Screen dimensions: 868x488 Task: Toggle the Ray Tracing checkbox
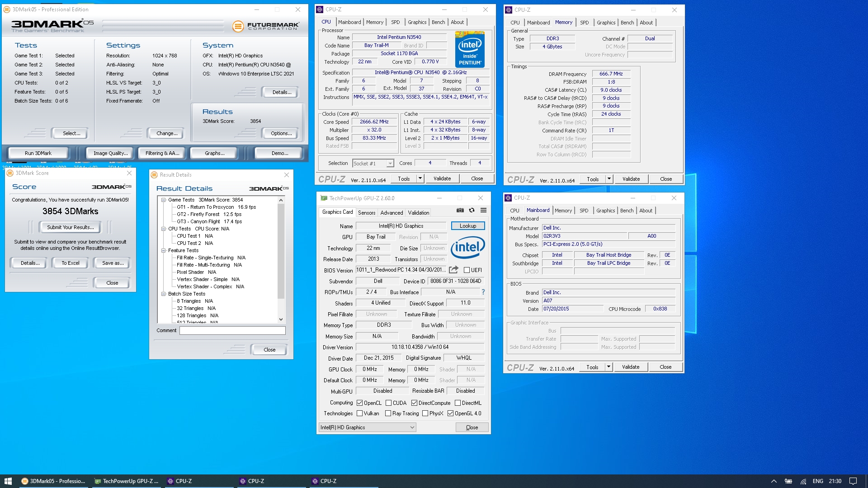pos(388,413)
